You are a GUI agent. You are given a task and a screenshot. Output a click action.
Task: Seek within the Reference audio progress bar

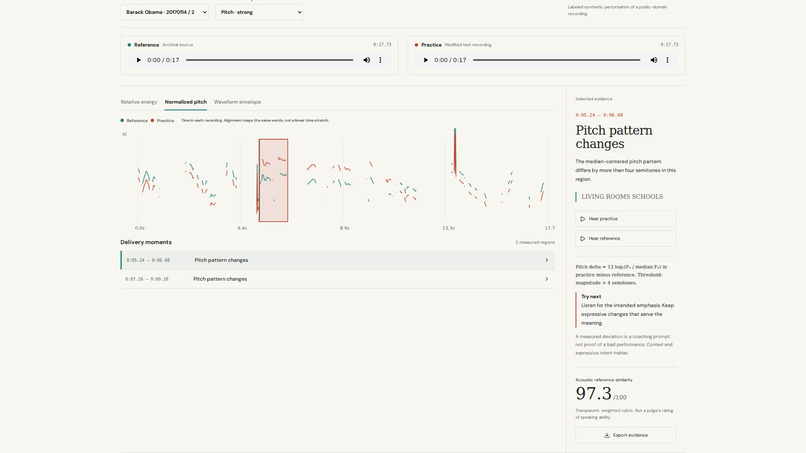(x=269, y=60)
